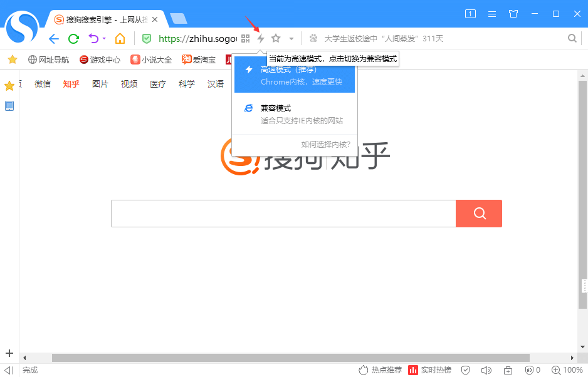Open the favorites star on the left sidebar
Screen dimensions: 588x377
[x=9, y=86]
